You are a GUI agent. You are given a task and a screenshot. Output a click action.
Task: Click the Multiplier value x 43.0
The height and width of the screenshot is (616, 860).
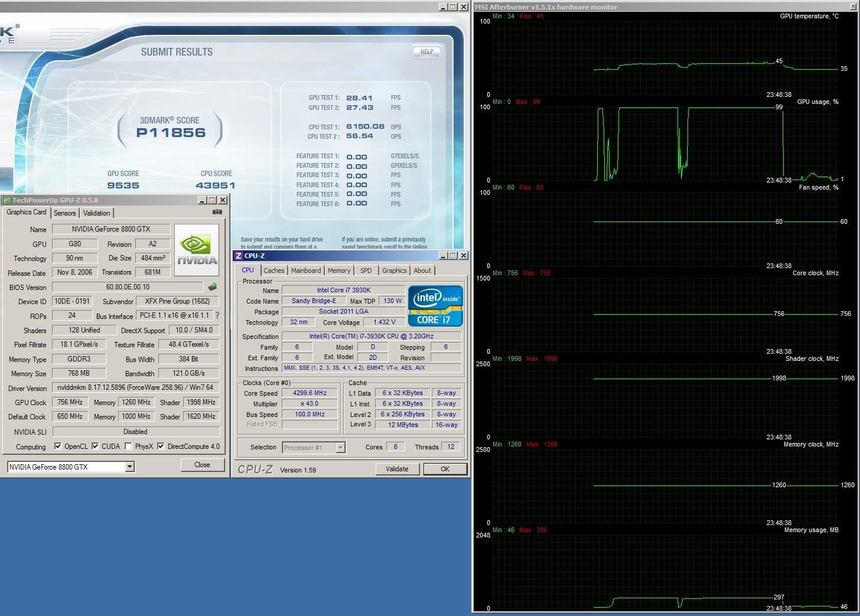tap(310, 403)
